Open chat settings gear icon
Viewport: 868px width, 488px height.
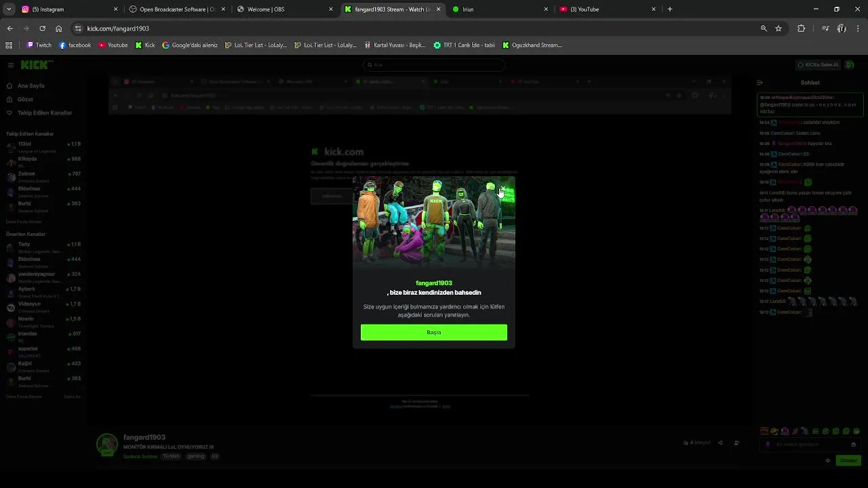pyautogui.click(x=828, y=461)
